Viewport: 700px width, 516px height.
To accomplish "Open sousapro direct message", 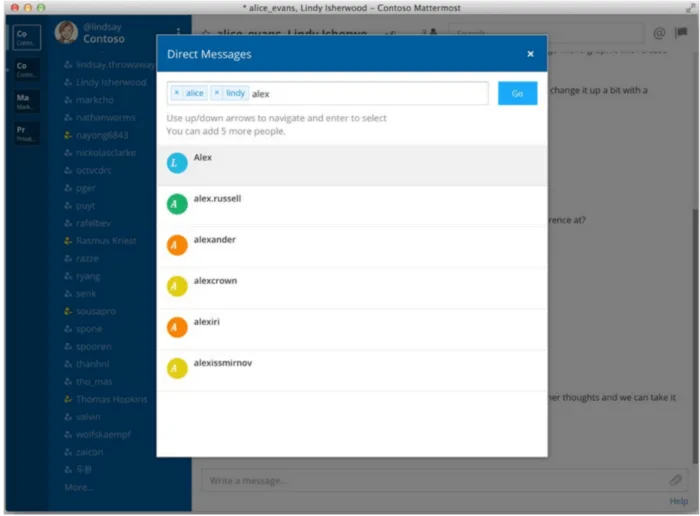I will [x=90, y=312].
